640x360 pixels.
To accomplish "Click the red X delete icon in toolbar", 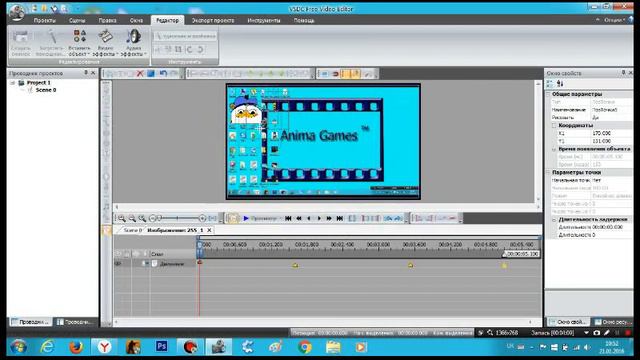I will tap(140, 73).
